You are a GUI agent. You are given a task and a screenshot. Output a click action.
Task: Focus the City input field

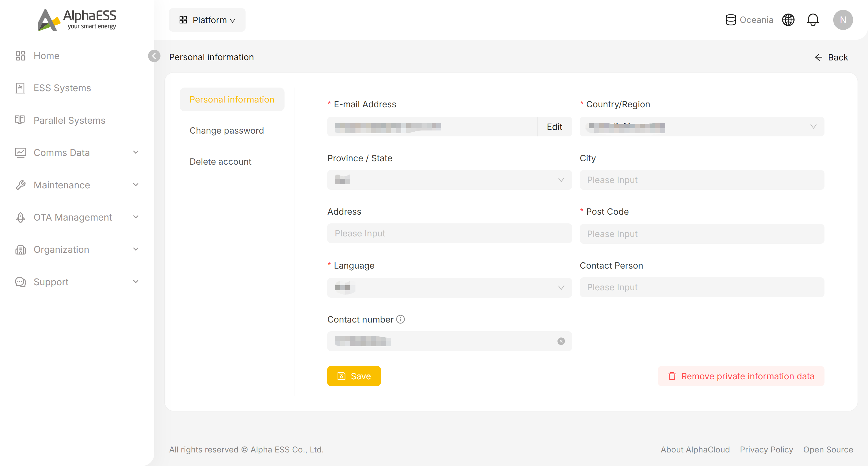click(702, 180)
